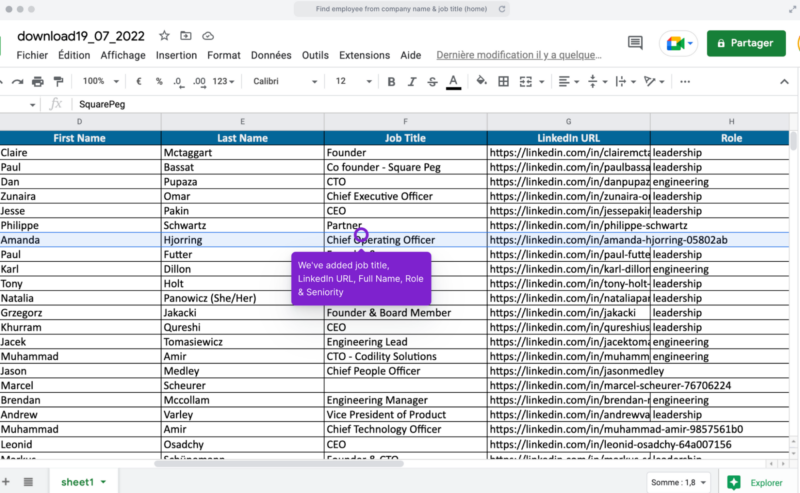Collapse the menus with the chevron
The width and height of the screenshot is (800, 493).
point(784,82)
